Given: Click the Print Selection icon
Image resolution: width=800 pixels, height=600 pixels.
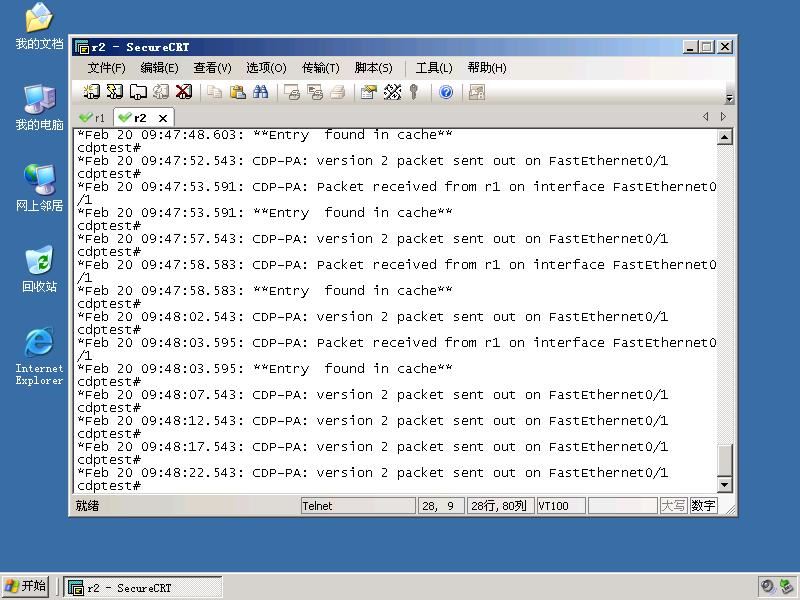Looking at the screenshot, I should 315,92.
